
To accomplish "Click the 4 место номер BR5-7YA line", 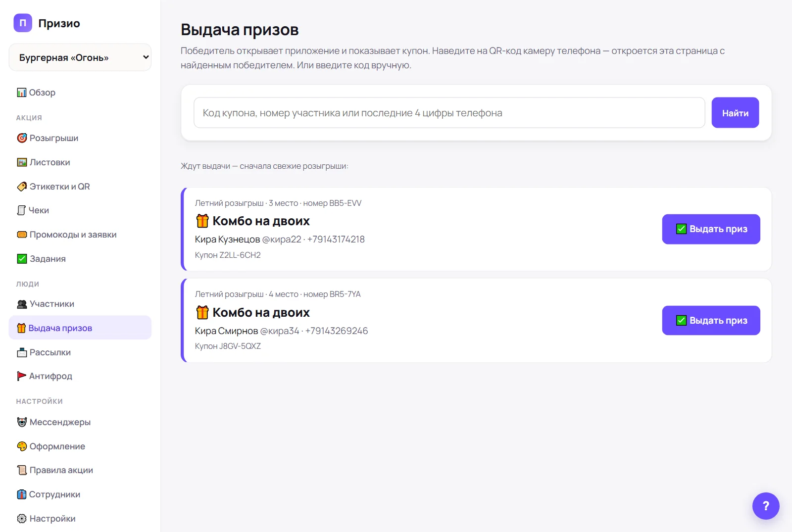I will click(278, 294).
